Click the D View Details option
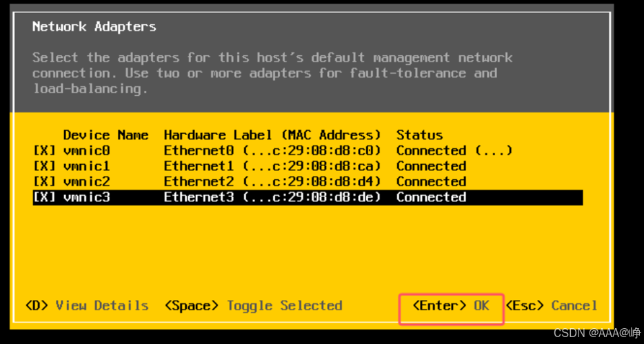 pyautogui.click(x=87, y=306)
